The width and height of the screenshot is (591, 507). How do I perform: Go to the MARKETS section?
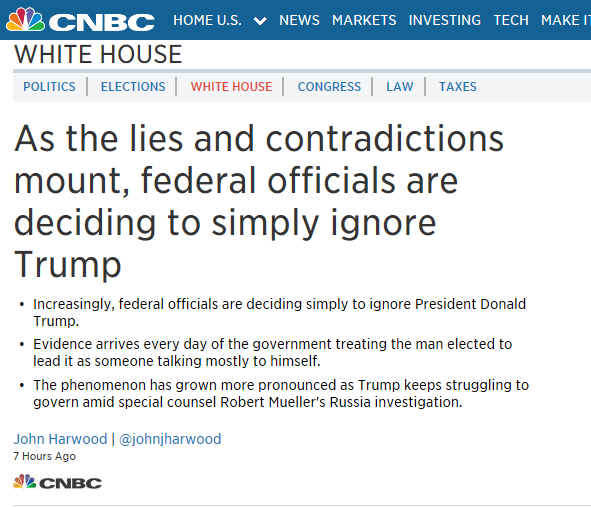[364, 20]
